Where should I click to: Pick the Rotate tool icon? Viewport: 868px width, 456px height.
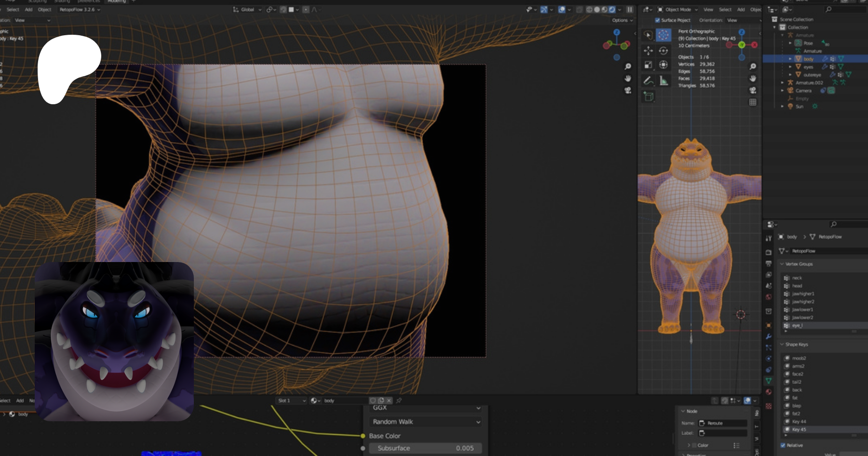point(664,51)
